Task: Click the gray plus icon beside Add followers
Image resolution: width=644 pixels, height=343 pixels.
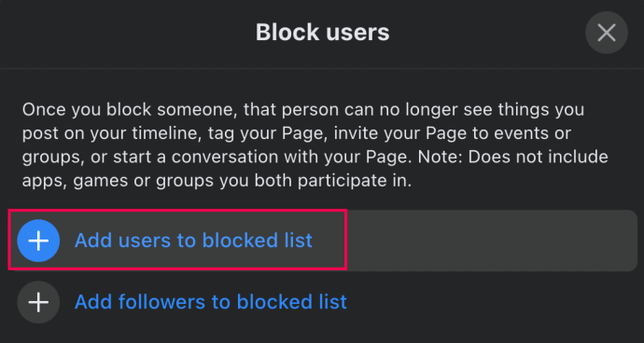Action: (38, 302)
